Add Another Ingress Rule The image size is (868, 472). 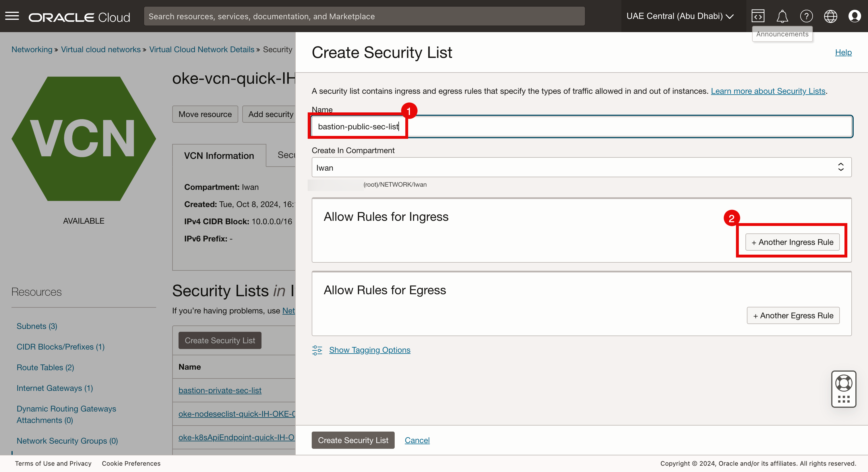[x=792, y=242]
